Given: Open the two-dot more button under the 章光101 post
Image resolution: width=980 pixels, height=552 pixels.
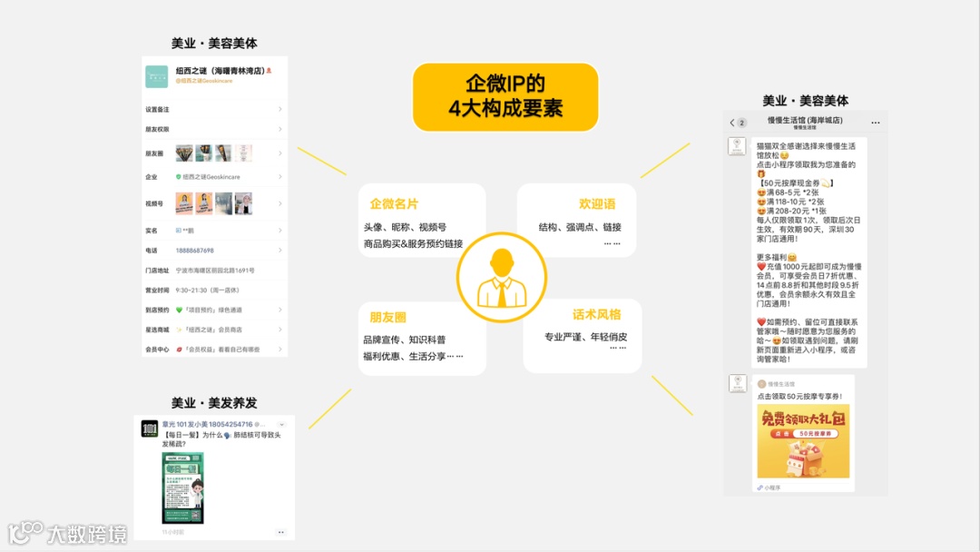Looking at the screenshot, I should pyautogui.click(x=281, y=532).
